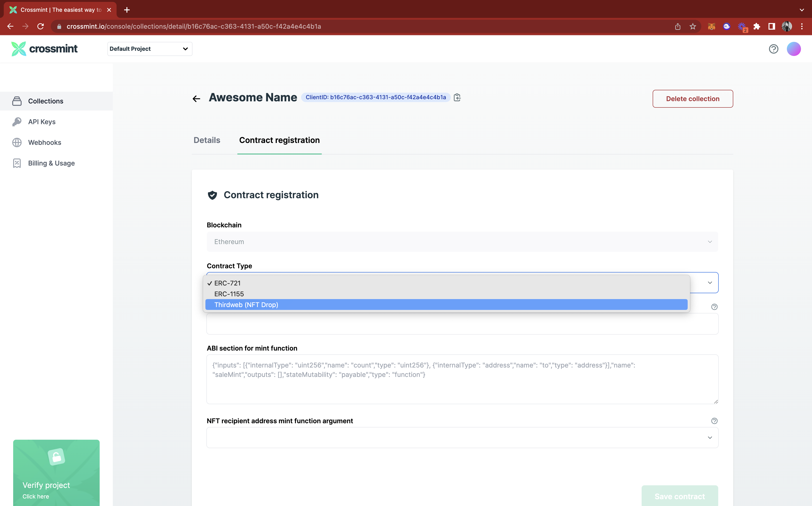Switch to the Details tab
Screen dimensions: 812x506
pyautogui.click(x=207, y=140)
